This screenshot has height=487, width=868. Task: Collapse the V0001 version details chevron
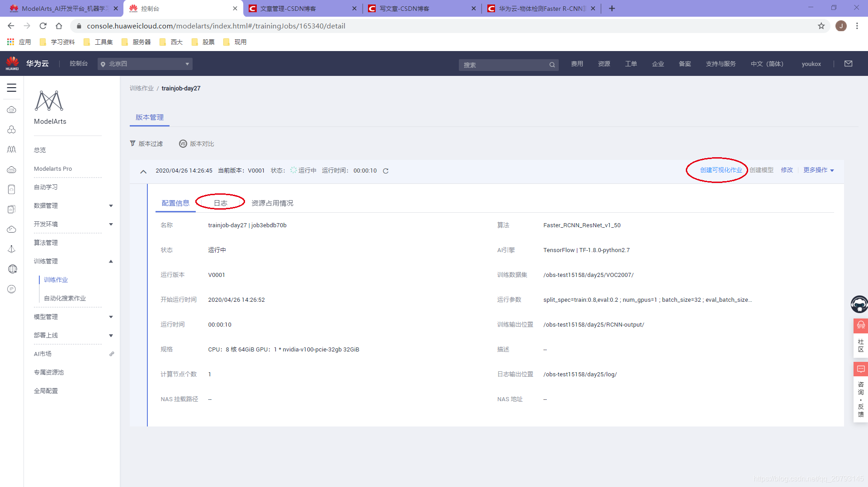143,172
